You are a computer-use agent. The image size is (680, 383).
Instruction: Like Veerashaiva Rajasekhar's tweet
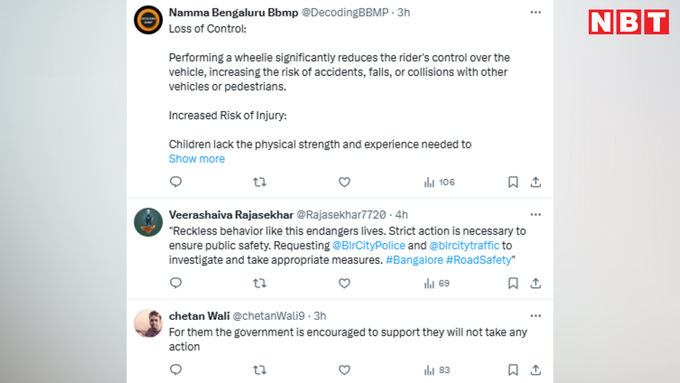pos(344,283)
